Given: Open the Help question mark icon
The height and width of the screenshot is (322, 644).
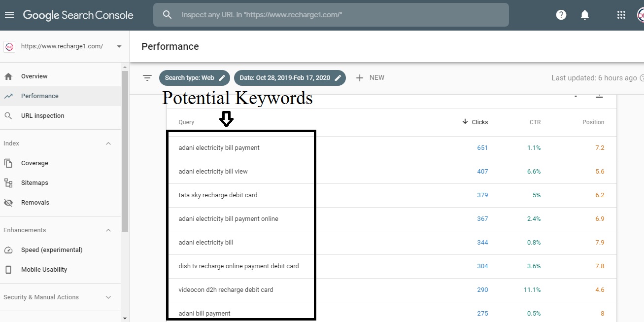Looking at the screenshot, I should (561, 15).
